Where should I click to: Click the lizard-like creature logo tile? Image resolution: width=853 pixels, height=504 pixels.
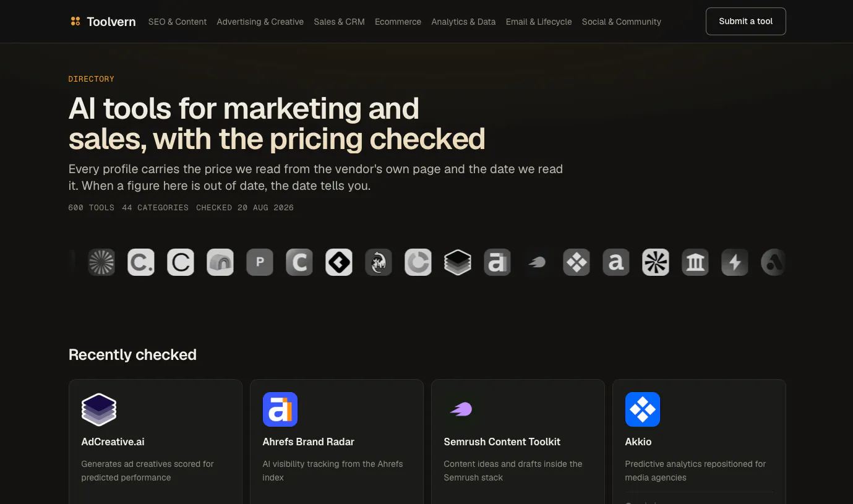tap(379, 262)
